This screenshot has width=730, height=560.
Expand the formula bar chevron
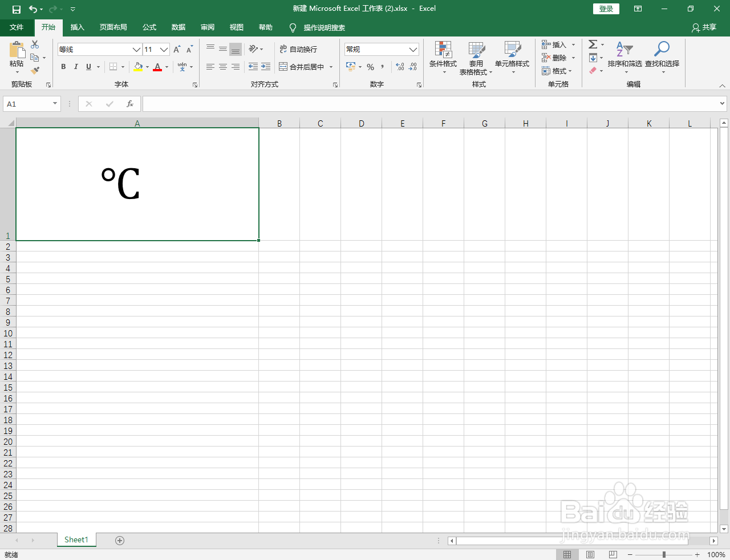pyautogui.click(x=723, y=104)
